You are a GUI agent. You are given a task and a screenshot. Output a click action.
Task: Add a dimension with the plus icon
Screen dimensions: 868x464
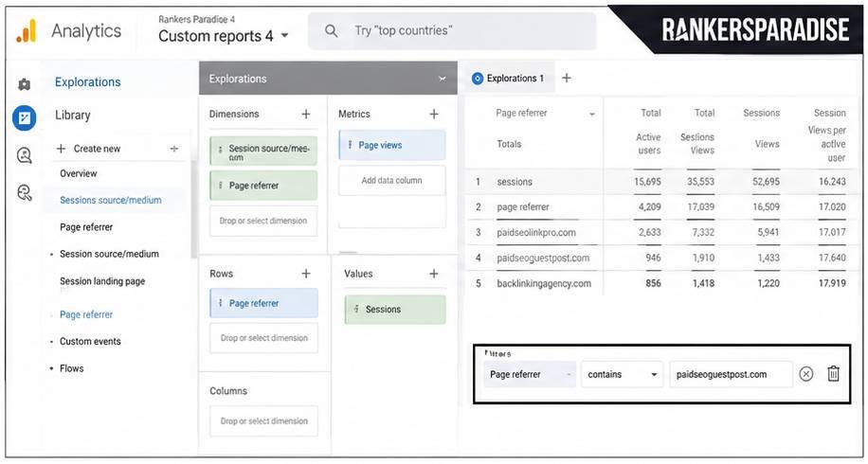pyautogui.click(x=305, y=114)
